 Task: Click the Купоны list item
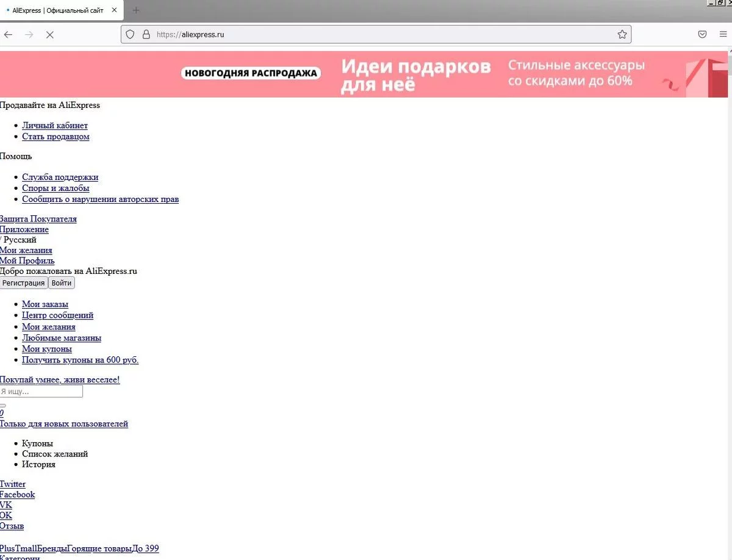point(37,443)
